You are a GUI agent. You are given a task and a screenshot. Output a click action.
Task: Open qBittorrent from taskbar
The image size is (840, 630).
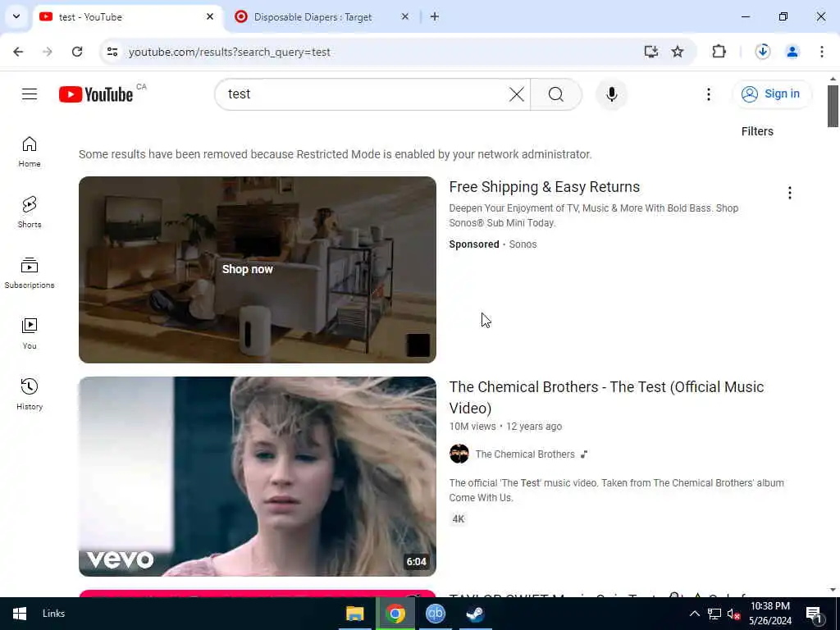(435, 614)
